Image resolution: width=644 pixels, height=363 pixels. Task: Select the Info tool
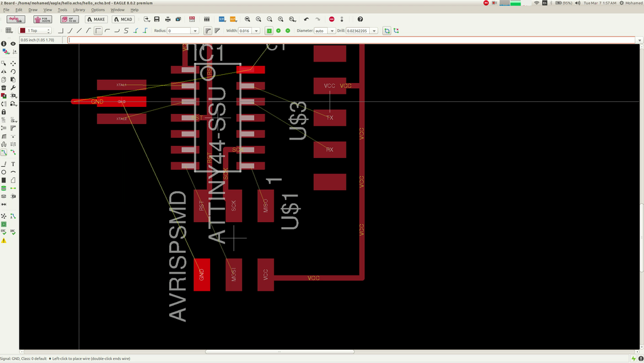[4, 43]
